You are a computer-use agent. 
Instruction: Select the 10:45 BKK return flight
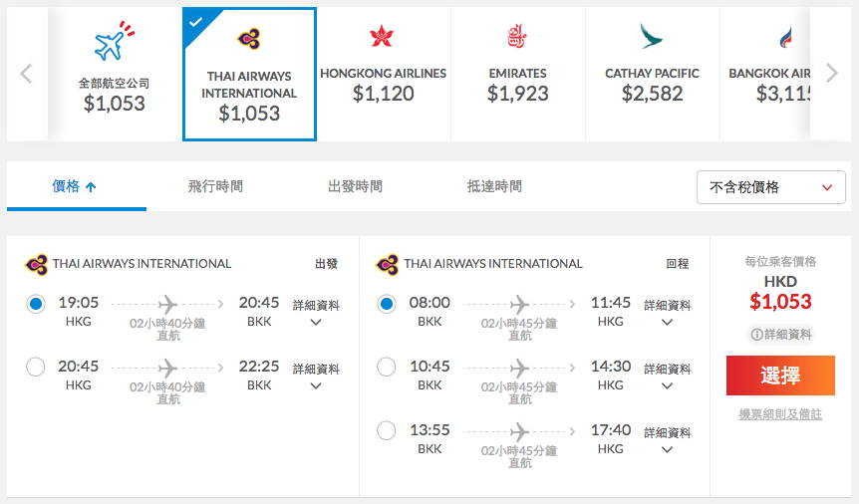pyautogui.click(x=387, y=367)
